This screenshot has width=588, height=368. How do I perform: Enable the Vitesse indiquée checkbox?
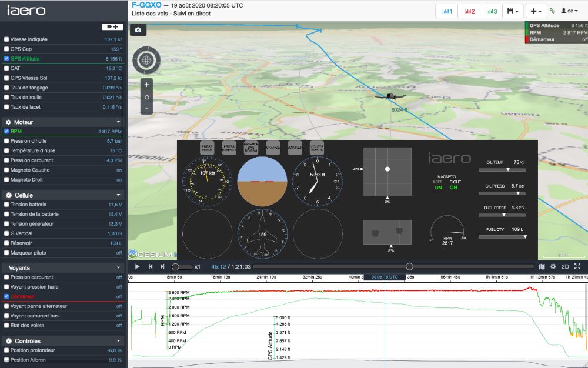click(x=6, y=39)
